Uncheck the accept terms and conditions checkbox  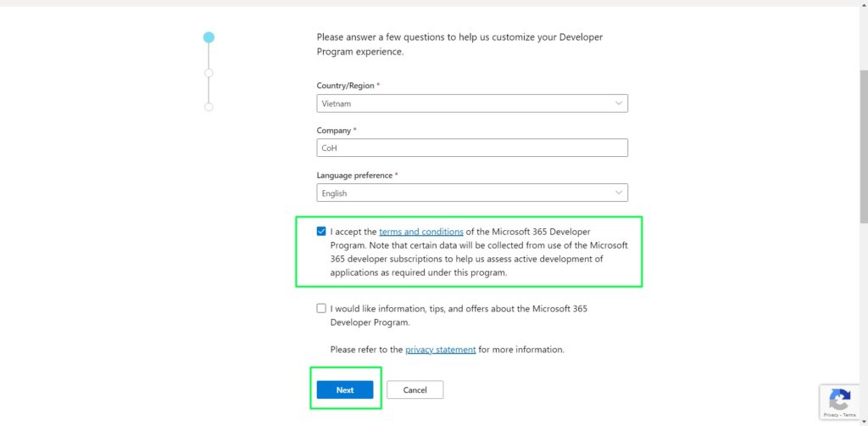(x=321, y=231)
